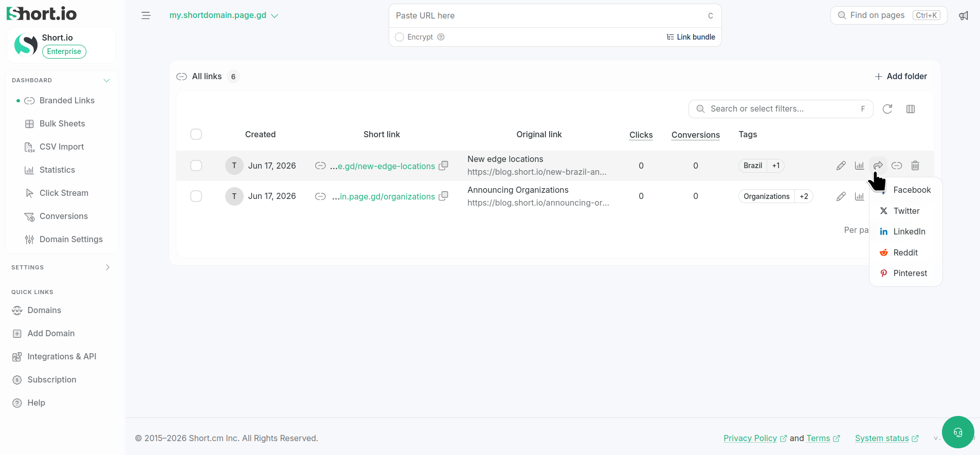Open the my.shortdomain.page.gd domain dropdown

point(224,15)
